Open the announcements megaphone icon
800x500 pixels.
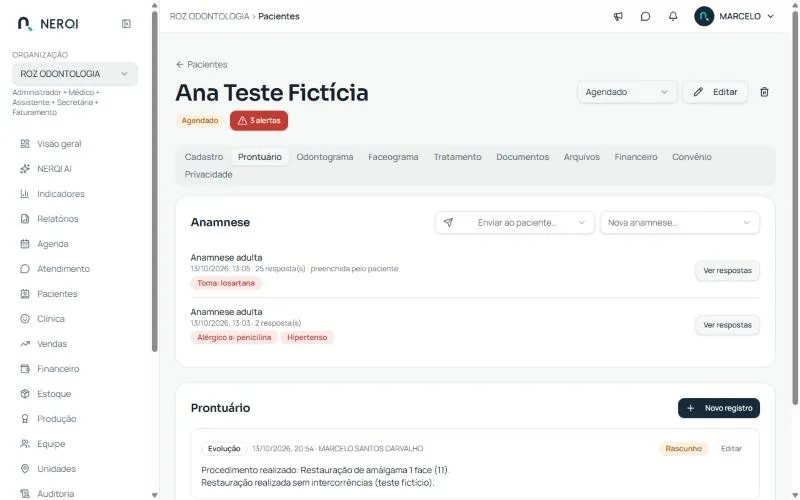(x=618, y=16)
